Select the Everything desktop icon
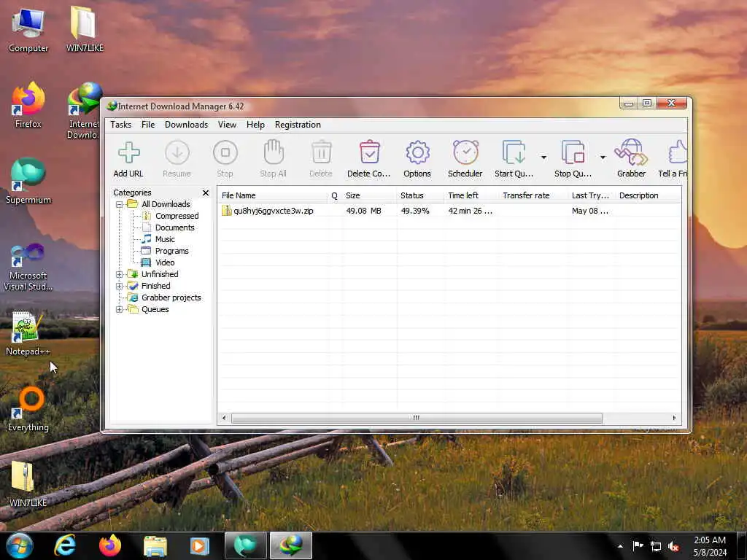Viewport: 747px width, 560px height. 28,410
